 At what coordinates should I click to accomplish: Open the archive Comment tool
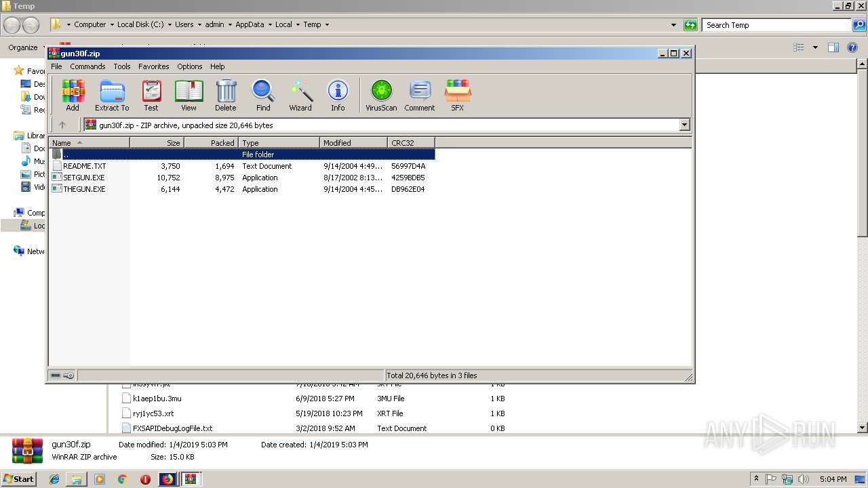coord(420,95)
